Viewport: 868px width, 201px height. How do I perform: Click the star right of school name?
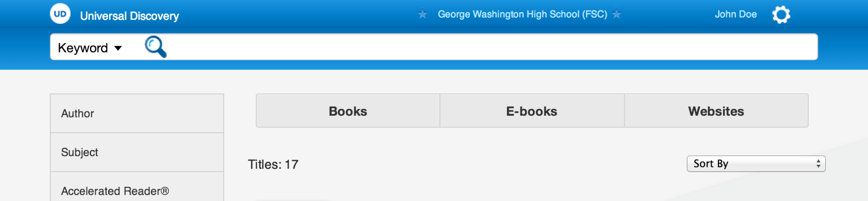pos(617,14)
